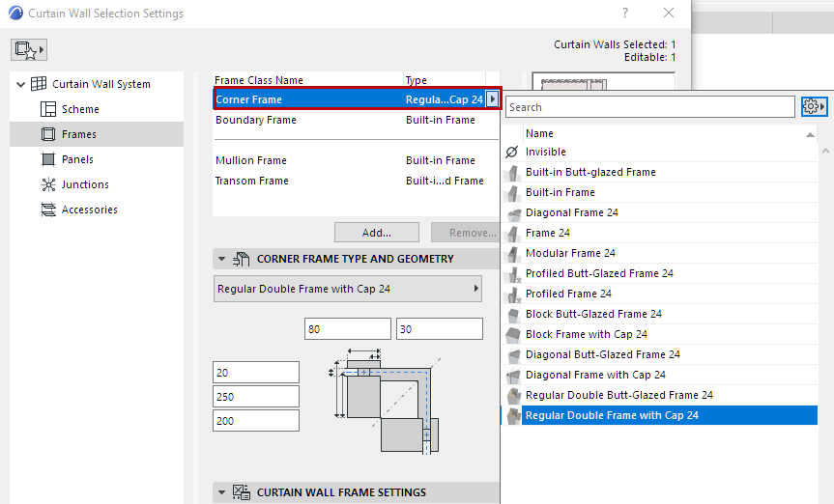
Task: Click the Frames page icon
Action: click(x=48, y=134)
